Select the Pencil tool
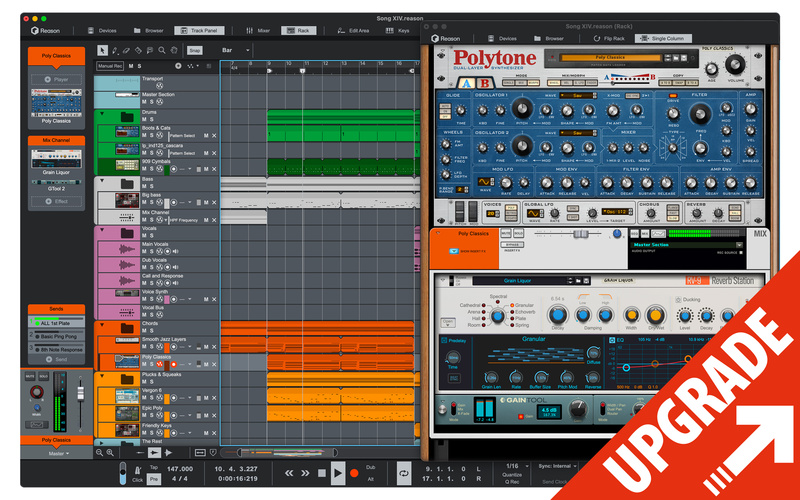The image size is (800, 500). [x=115, y=50]
